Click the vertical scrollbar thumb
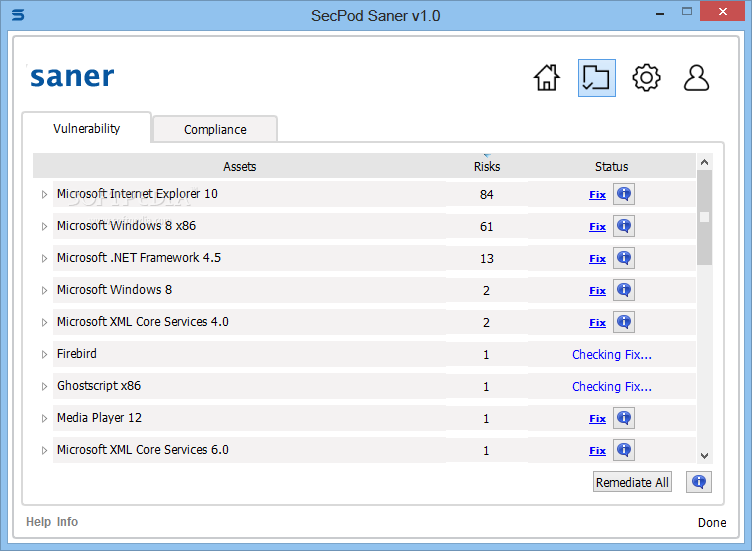 click(x=704, y=217)
